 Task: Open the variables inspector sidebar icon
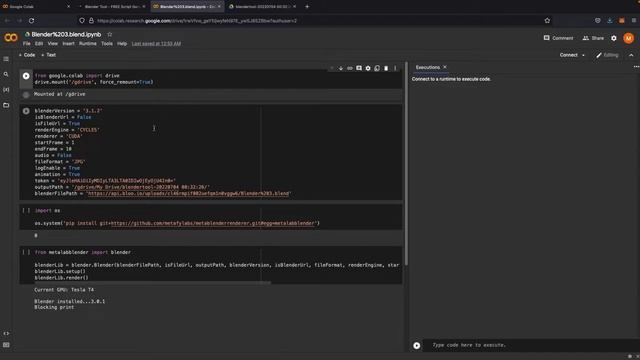point(6,90)
